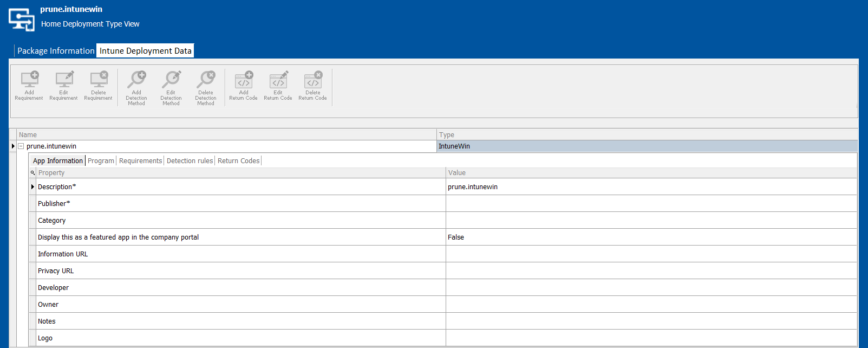Screen dimensions: 868x348
Task: Click the Add Return Code icon
Action: [244, 79]
